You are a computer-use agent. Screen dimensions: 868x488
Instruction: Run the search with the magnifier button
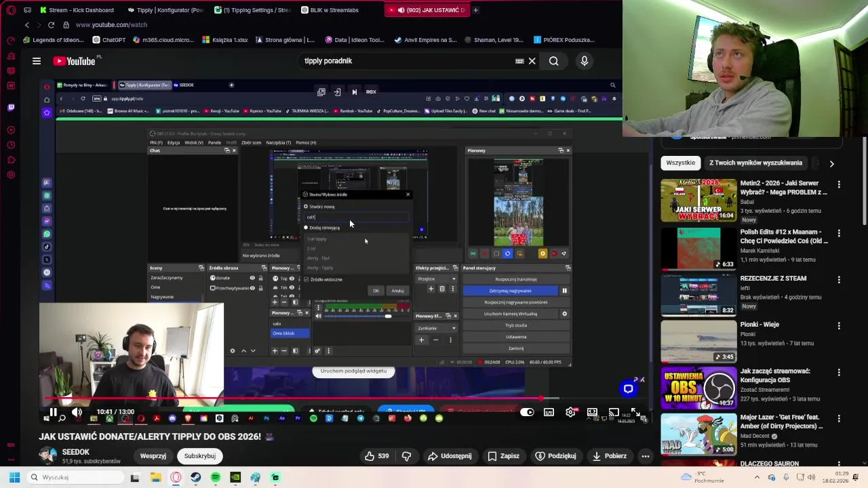tap(554, 61)
